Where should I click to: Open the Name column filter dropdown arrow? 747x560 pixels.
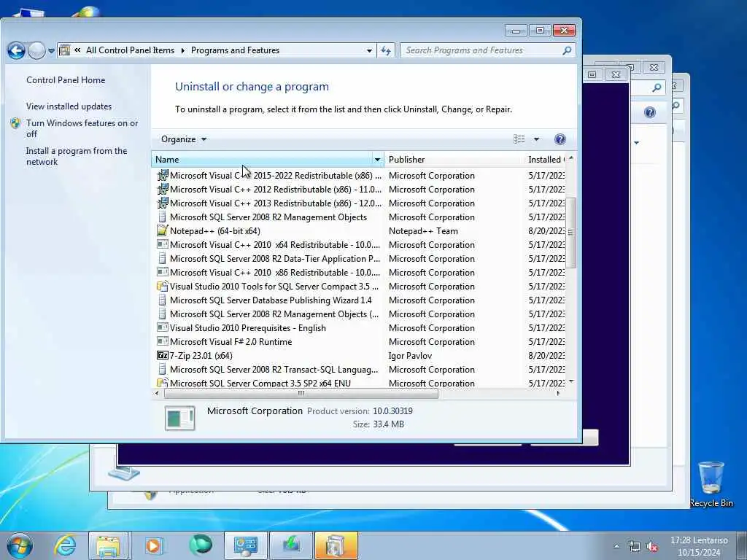pyautogui.click(x=377, y=160)
